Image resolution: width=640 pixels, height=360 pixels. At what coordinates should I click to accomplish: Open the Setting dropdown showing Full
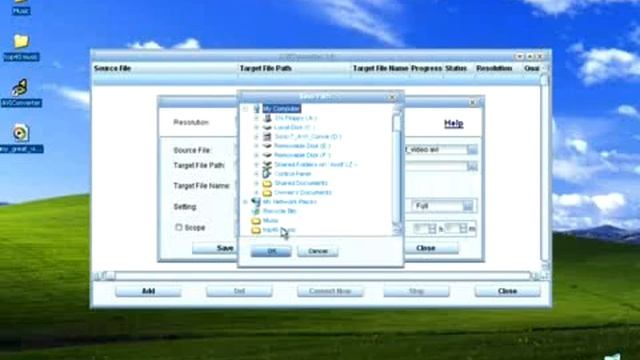click(x=468, y=206)
